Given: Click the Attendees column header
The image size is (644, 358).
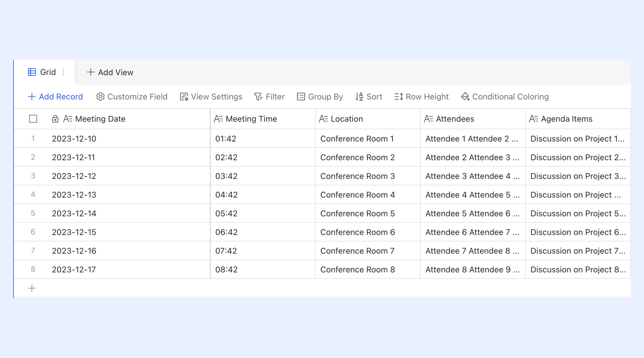Looking at the screenshot, I should pos(473,119).
